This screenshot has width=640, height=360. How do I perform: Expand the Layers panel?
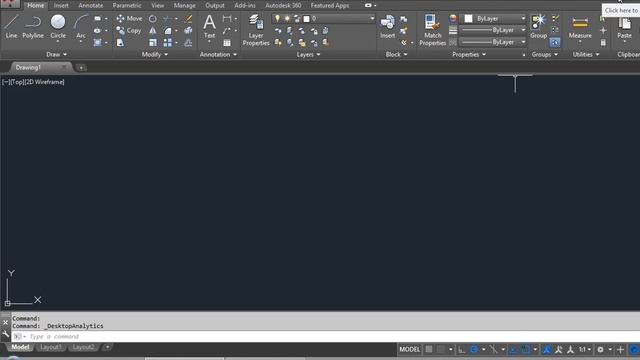click(x=308, y=54)
